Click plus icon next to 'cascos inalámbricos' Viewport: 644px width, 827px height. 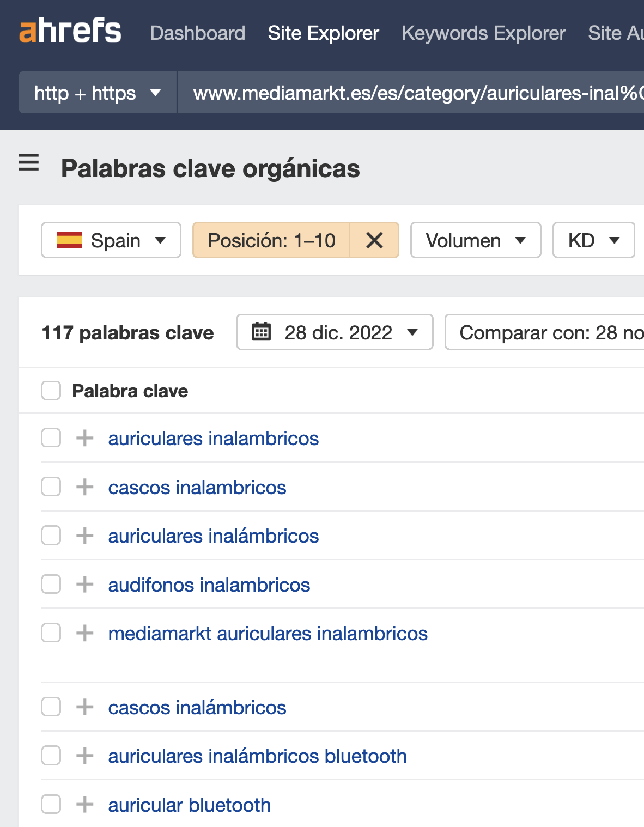point(84,707)
